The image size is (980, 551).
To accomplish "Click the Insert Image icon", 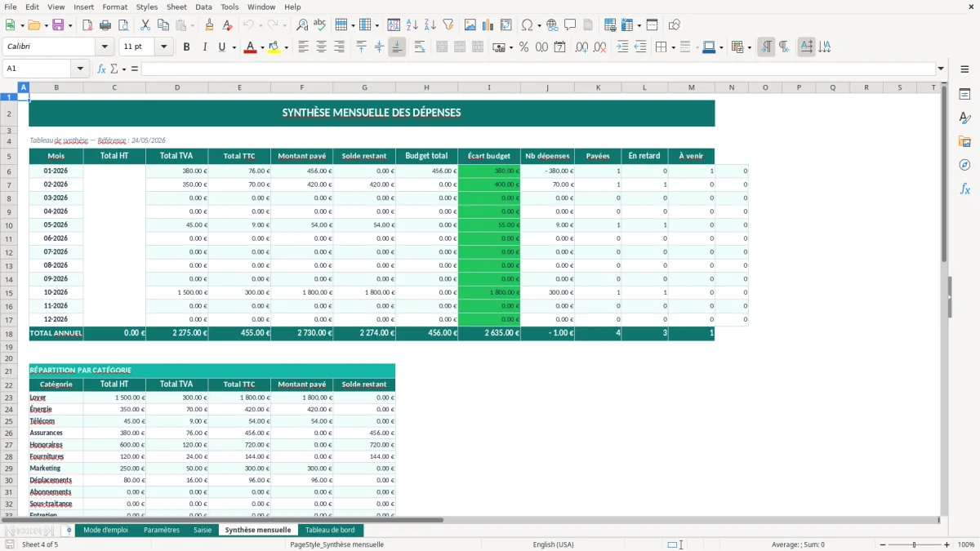I will [470, 25].
